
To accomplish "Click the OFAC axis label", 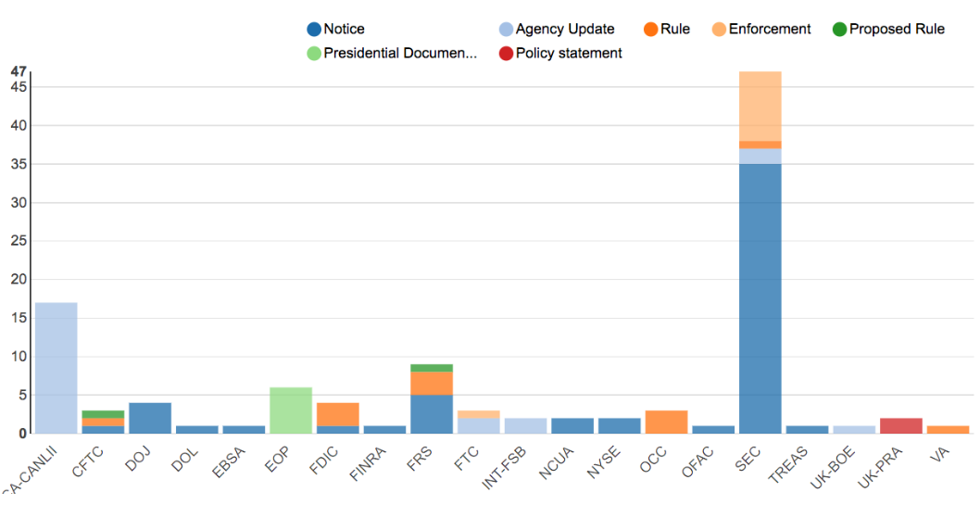I will point(697,463).
